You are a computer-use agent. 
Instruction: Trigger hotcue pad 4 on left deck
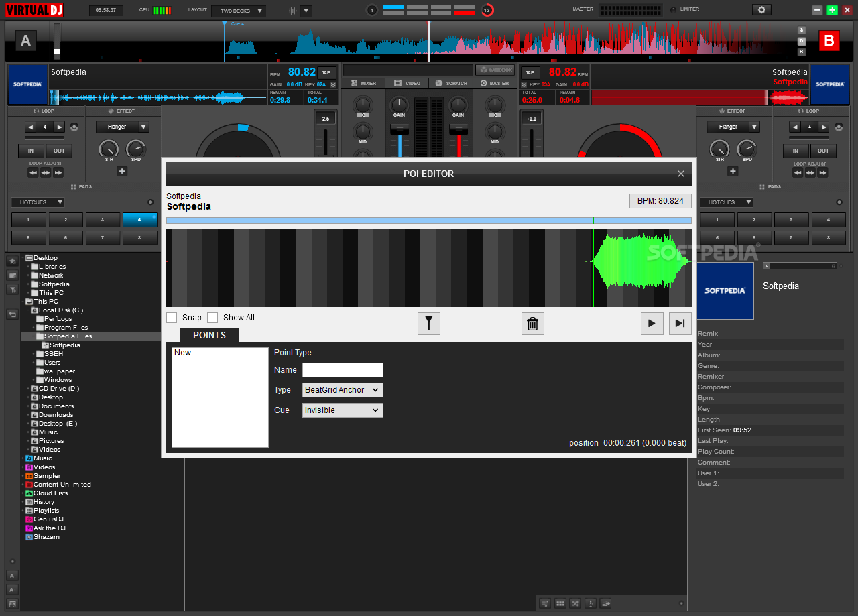pyautogui.click(x=139, y=220)
